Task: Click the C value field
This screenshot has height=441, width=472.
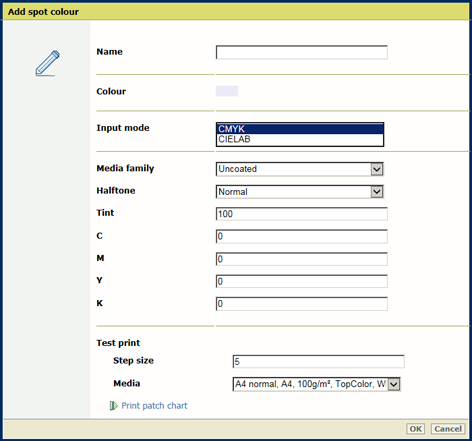Action: 302,236
